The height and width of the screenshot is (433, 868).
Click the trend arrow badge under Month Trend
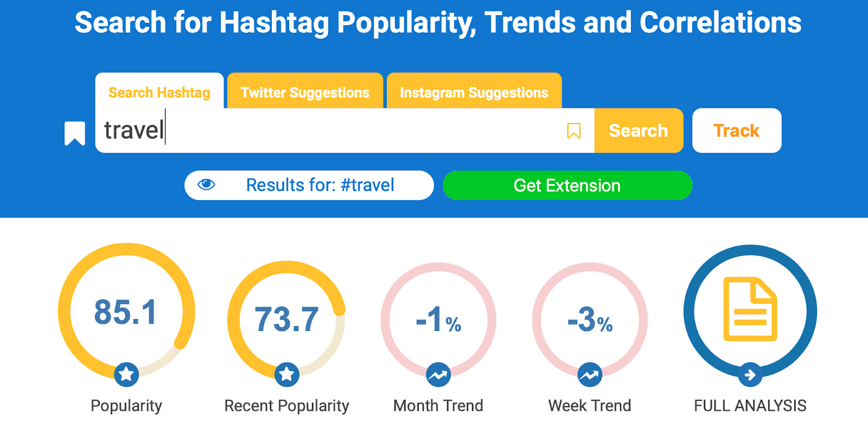click(x=438, y=374)
